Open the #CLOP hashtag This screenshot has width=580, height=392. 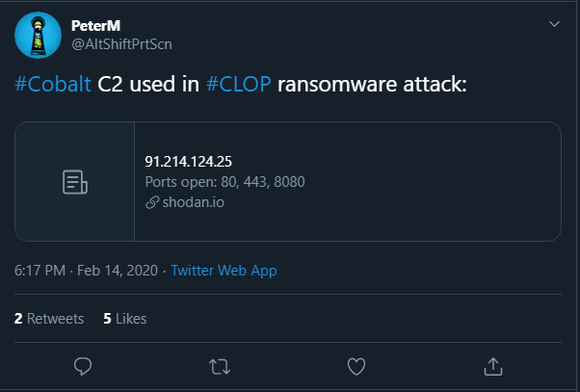pos(240,84)
